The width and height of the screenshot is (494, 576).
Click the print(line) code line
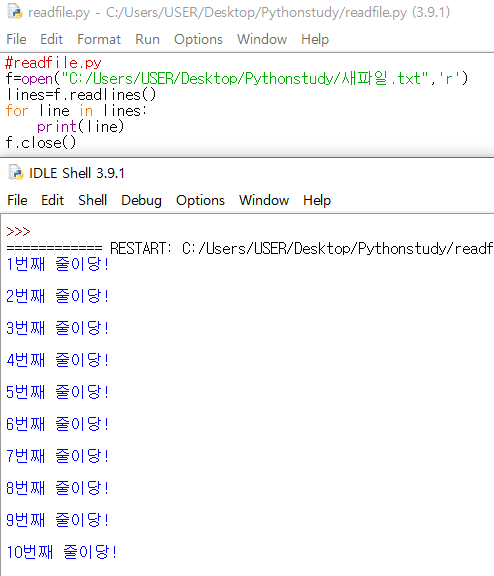pyautogui.click(x=80, y=127)
